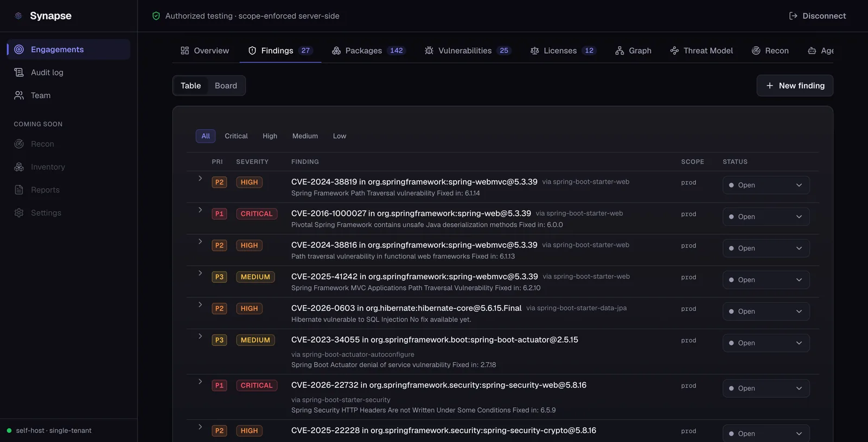The height and width of the screenshot is (442, 868).
Task: Open the Licenses scale icon tab
Action: [534, 50]
